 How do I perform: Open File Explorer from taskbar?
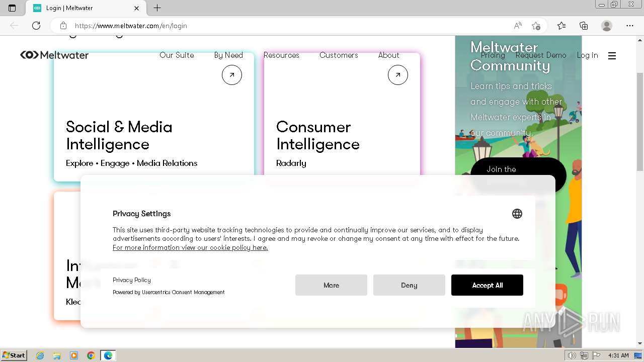[x=57, y=355]
